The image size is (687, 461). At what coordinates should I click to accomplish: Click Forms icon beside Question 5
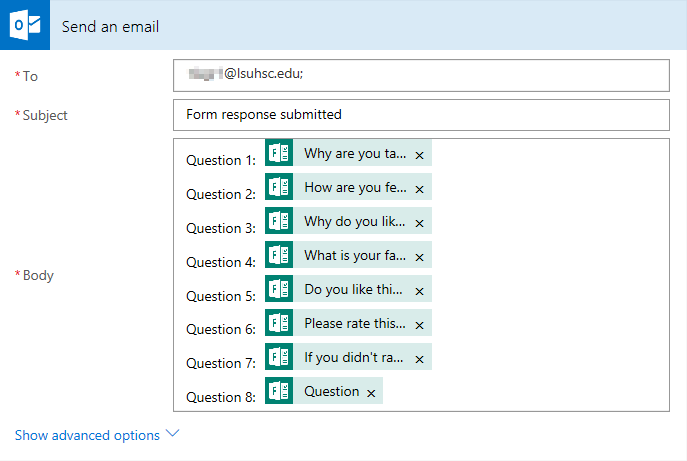point(279,290)
